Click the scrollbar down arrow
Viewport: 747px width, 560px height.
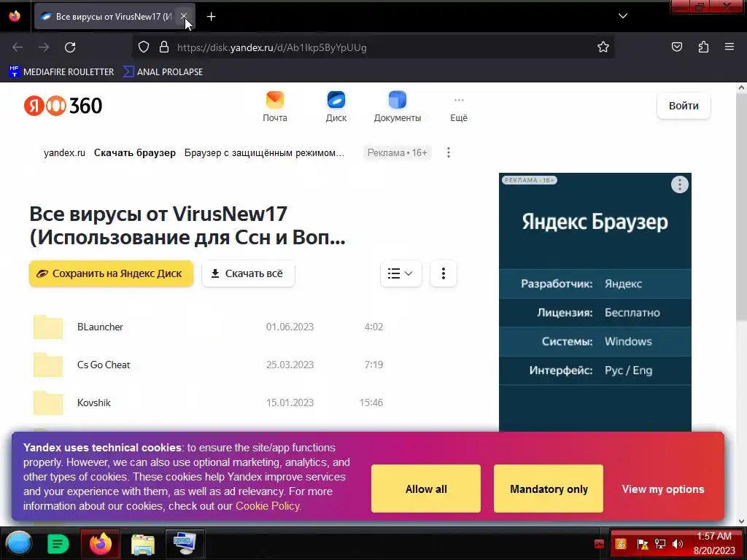click(x=742, y=521)
